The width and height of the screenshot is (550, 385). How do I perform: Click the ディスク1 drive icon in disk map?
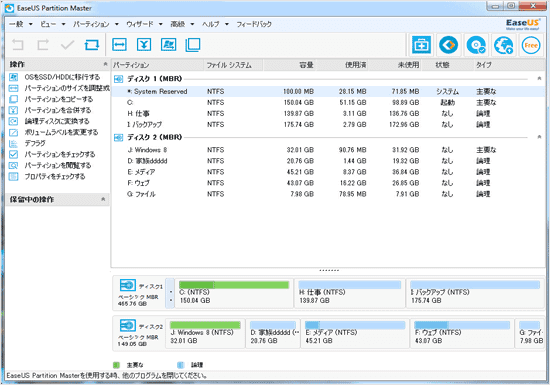[127, 285]
